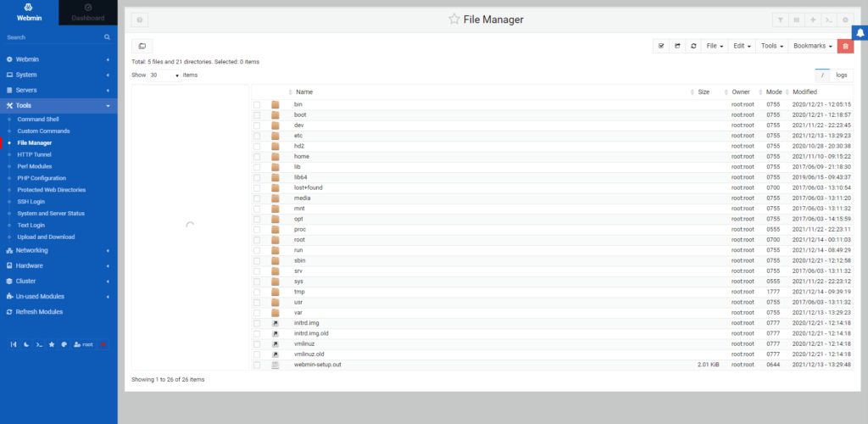Open the etc folder icon
Screen dimensions: 868x424
(275, 136)
